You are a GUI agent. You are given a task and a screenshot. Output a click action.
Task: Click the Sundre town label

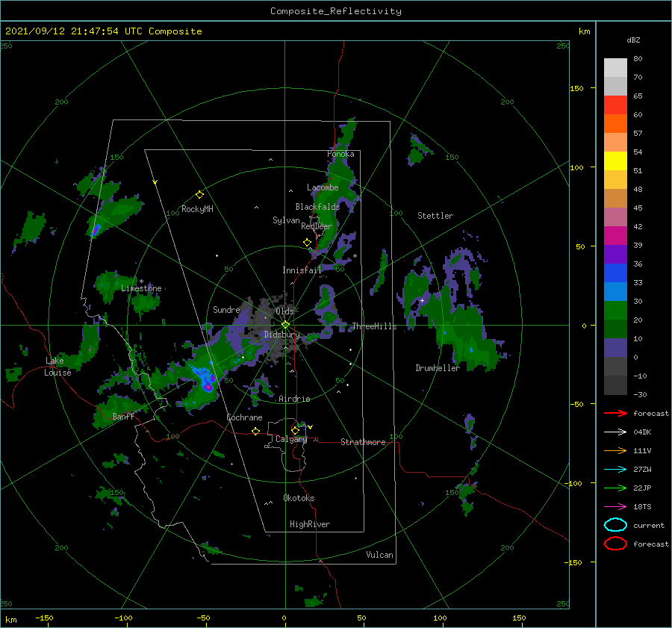point(226,310)
